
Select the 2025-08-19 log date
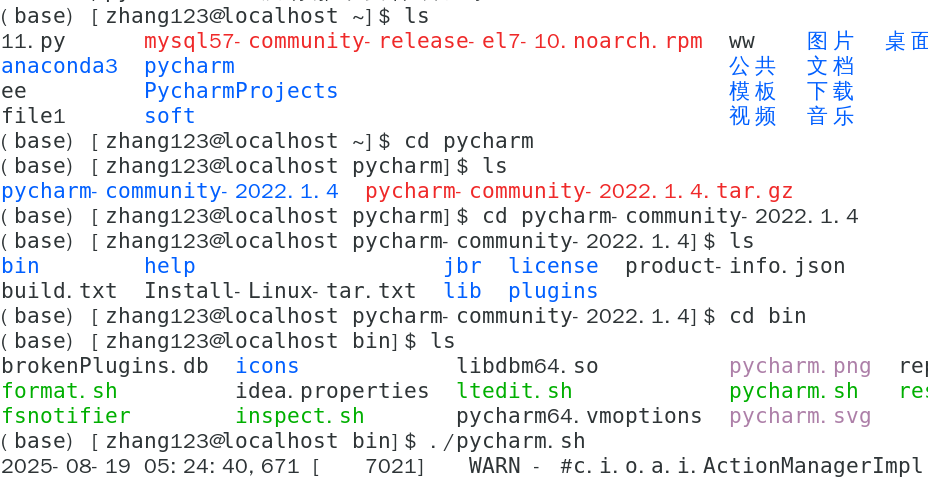[66, 466]
